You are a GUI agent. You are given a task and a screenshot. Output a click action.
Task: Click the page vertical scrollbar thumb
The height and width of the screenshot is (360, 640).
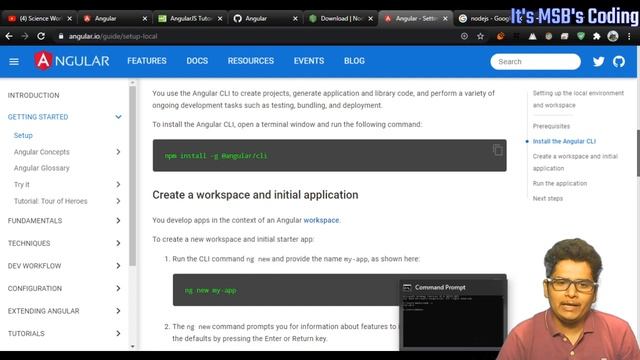click(x=638, y=153)
